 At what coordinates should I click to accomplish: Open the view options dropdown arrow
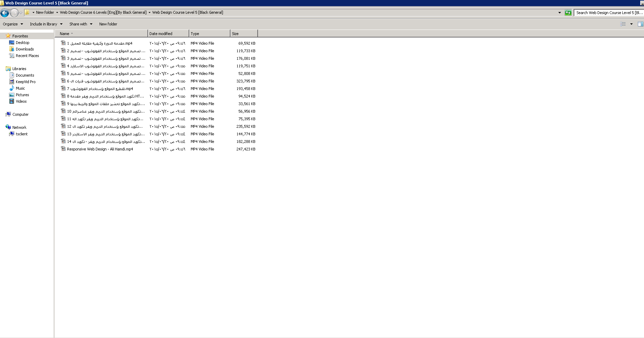pyautogui.click(x=631, y=24)
